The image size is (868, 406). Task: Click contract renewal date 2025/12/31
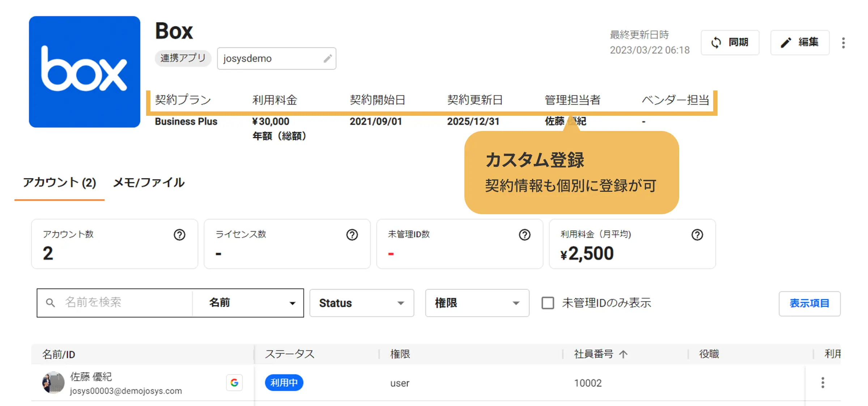coord(473,121)
